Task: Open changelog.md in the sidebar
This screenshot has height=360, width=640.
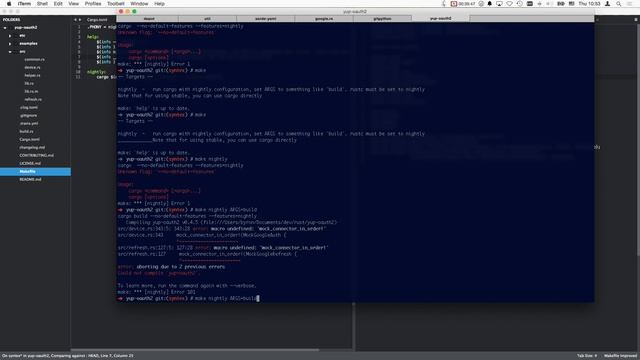Action: tap(32, 147)
